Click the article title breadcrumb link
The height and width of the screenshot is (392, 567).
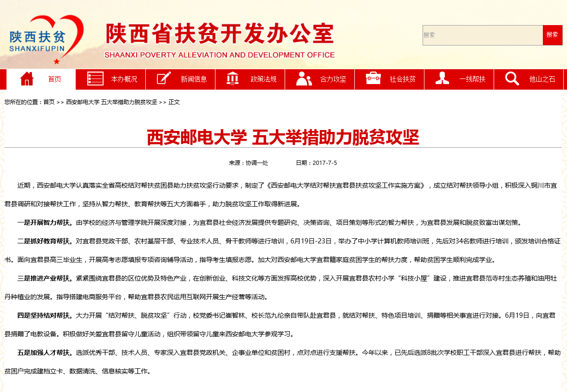pos(111,102)
